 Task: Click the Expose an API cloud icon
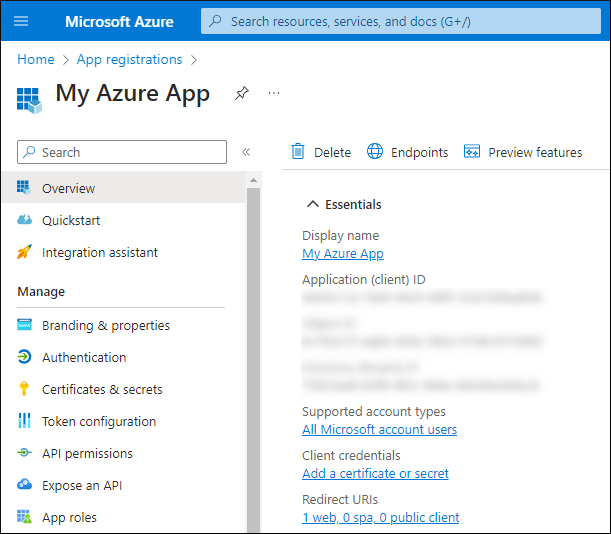click(24, 484)
